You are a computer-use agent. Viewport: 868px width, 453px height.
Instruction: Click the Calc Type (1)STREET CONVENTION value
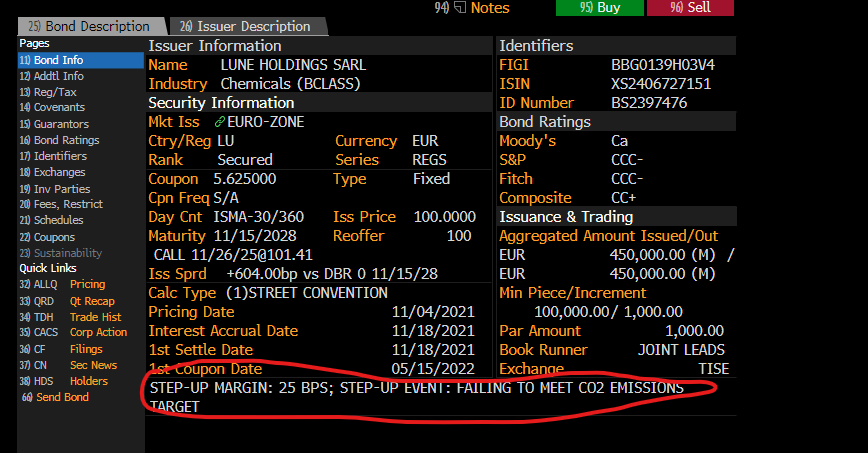[x=307, y=293]
